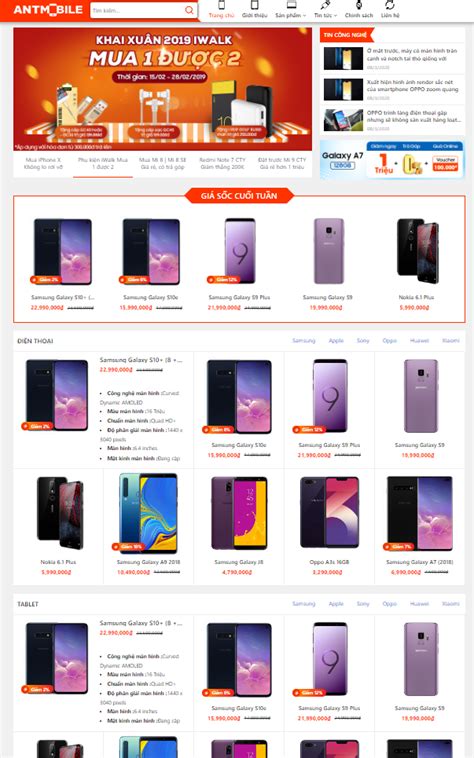The image size is (474, 758).
Task: Select the Redmi Note 7 banner tab
Action: pyautogui.click(x=222, y=163)
